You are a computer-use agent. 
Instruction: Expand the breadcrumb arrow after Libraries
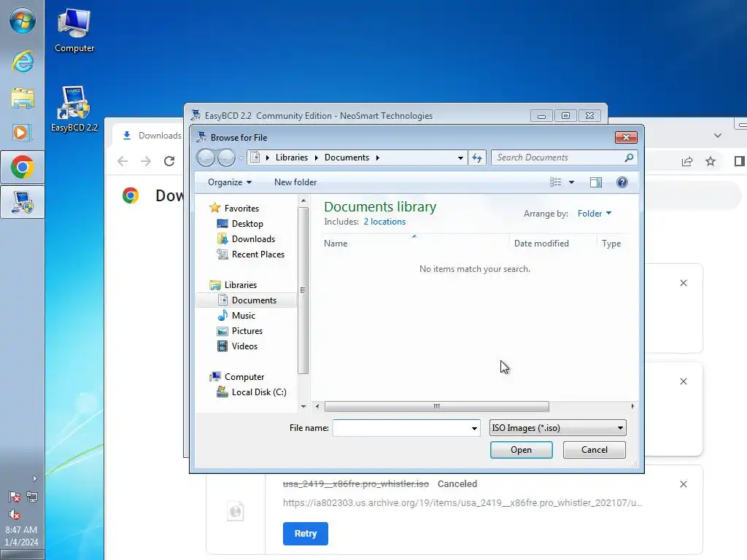[316, 157]
